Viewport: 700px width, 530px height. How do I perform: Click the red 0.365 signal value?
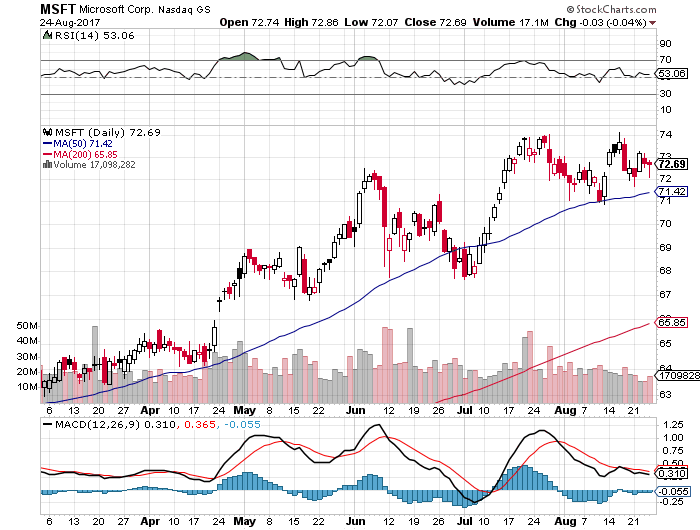coord(200,425)
